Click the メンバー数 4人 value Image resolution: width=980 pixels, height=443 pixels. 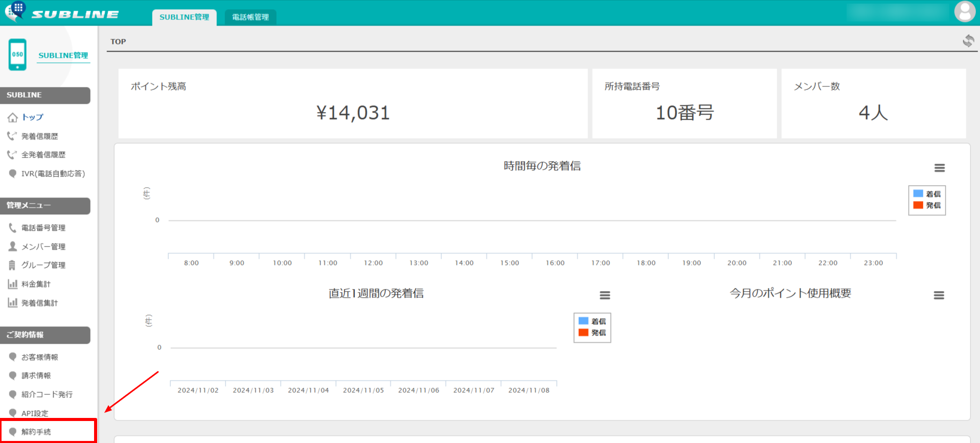873,113
